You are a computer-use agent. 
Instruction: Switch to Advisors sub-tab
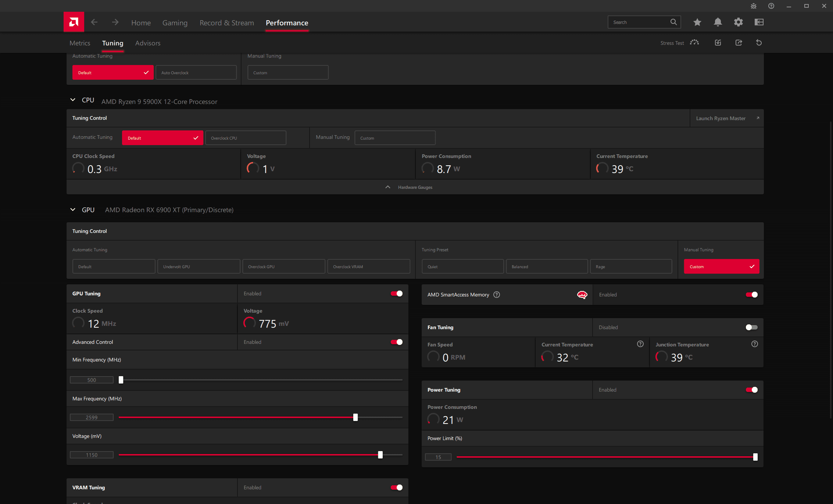148,43
